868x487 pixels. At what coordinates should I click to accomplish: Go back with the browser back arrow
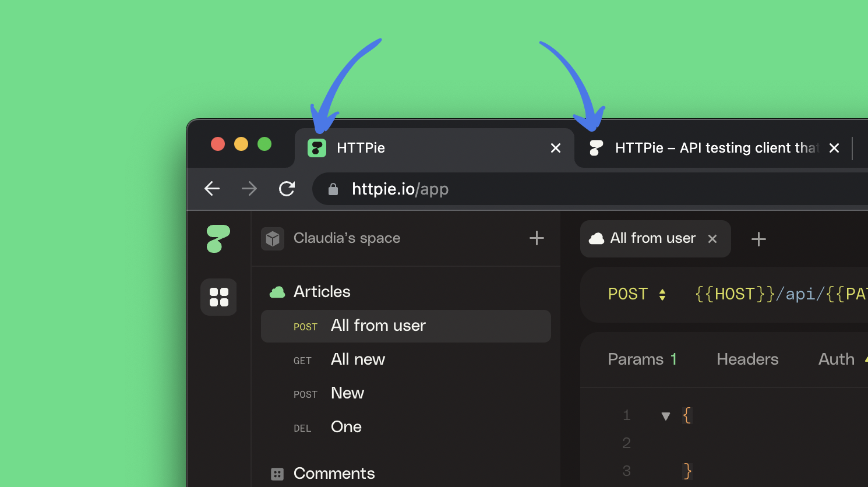pos(212,189)
